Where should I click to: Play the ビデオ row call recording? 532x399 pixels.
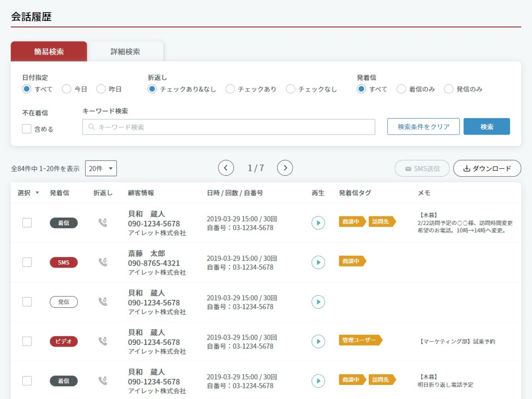318,341
